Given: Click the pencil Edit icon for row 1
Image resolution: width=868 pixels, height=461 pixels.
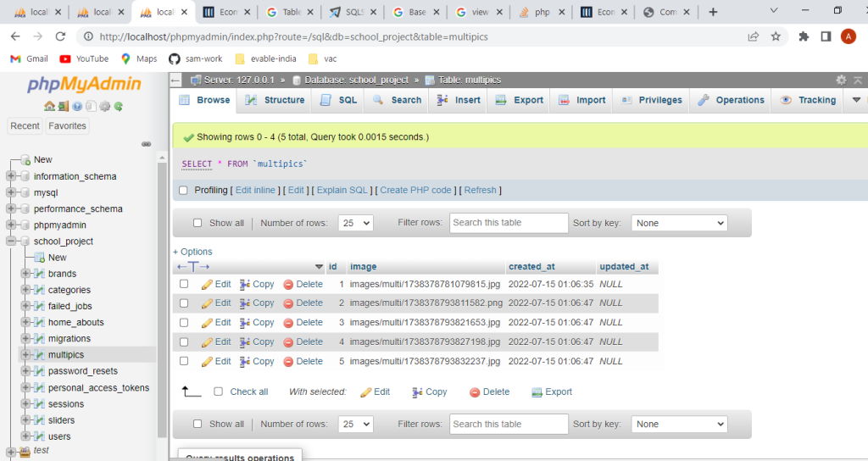Looking at the screenshot, I should (207, 285).
